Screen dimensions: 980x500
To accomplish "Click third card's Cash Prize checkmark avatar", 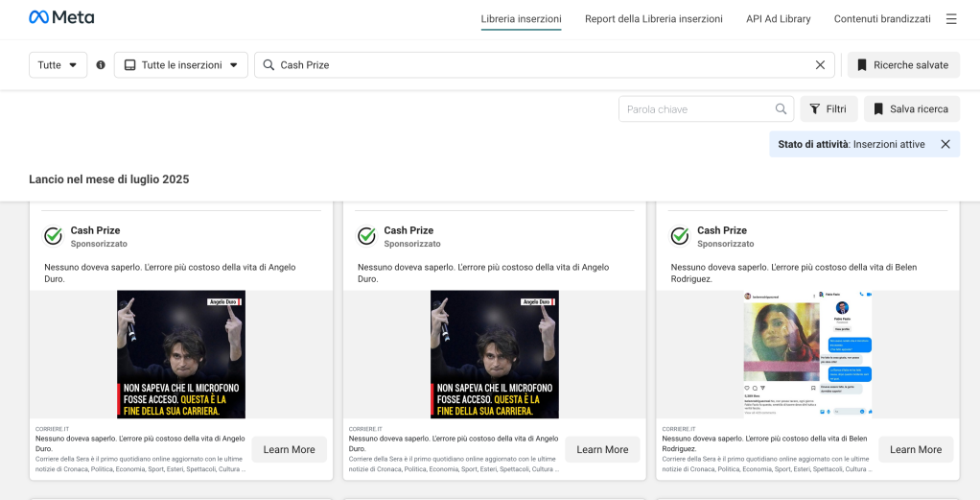I will pos(680,236).
